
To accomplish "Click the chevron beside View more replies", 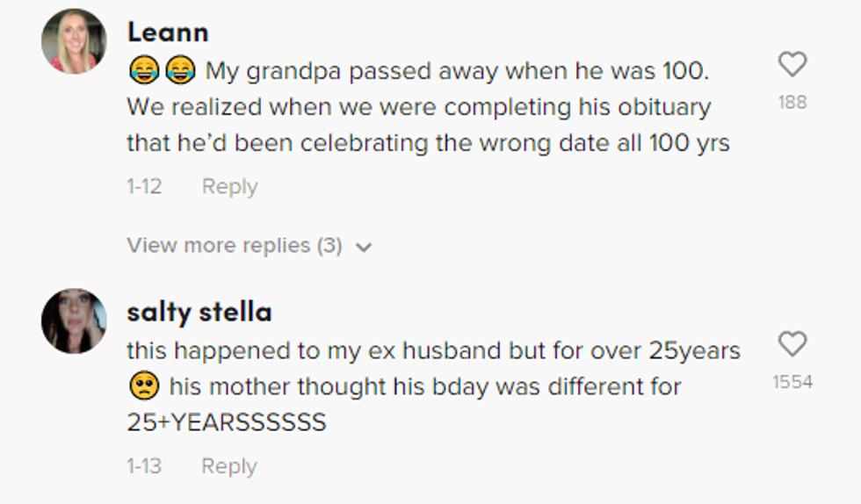I will coord(364,248).
